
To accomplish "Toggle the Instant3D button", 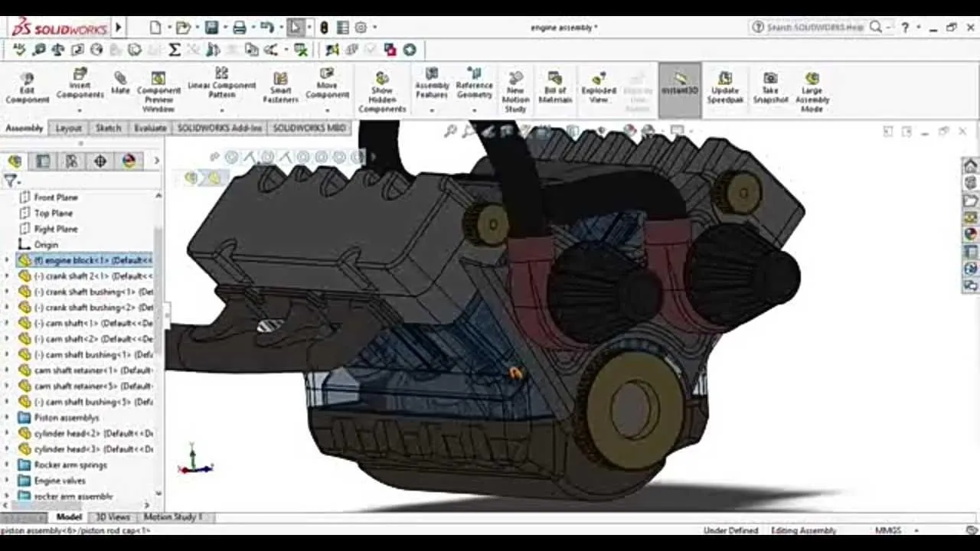I will [680, 90].
